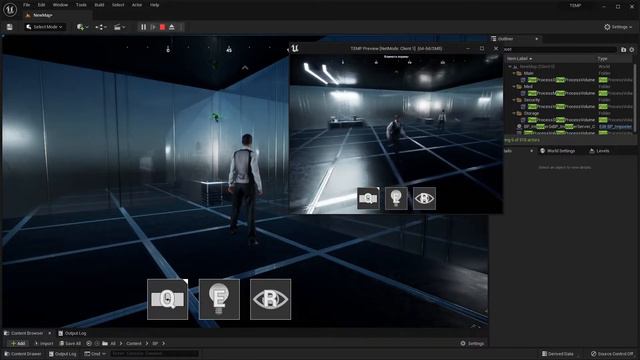Collapse the Security folder in the Outliner

[x=514, y=100]
